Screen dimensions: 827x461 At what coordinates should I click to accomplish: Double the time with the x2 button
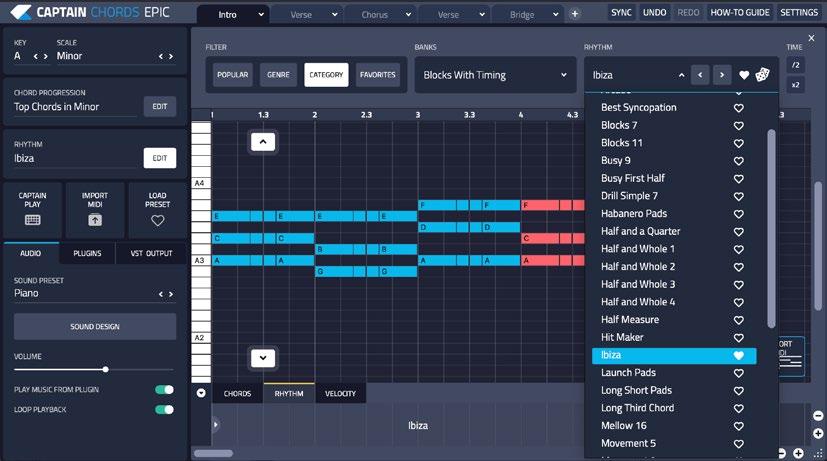coord(795,84)
